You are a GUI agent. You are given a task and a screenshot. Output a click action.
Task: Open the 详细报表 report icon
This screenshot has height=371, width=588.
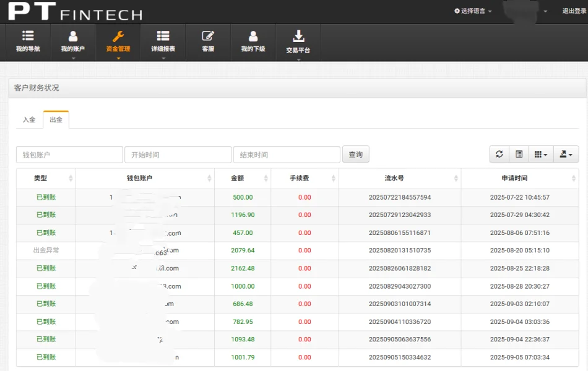pos(163,36)
